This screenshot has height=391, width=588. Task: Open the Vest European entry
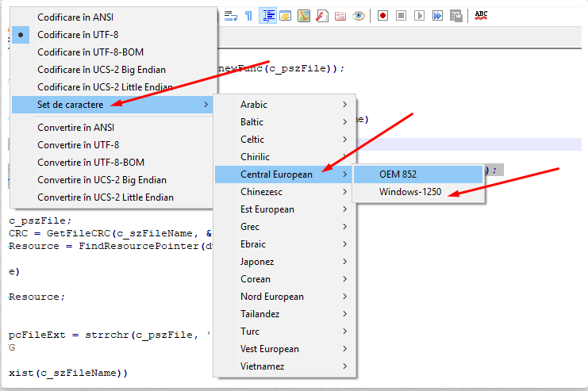(x=285, y=349)
